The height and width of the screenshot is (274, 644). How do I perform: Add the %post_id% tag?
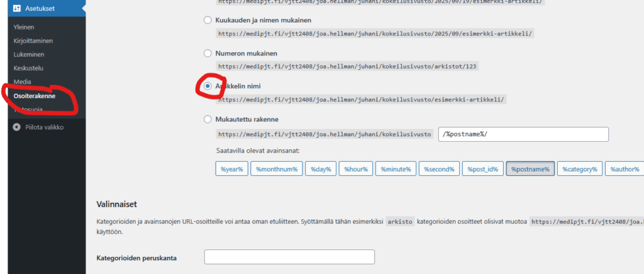tap(482, 169)
